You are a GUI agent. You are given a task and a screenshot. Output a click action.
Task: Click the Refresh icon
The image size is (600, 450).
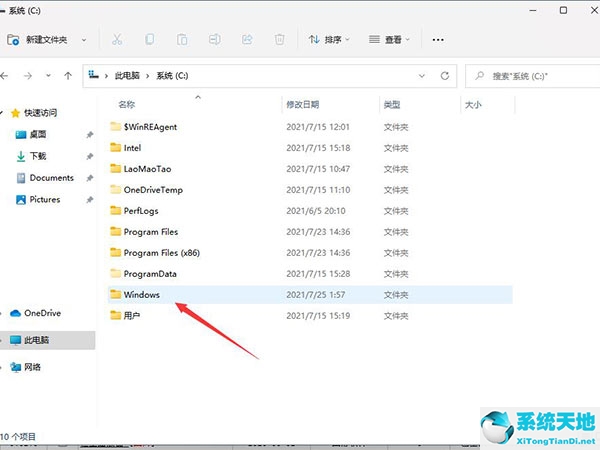[445, 76]
